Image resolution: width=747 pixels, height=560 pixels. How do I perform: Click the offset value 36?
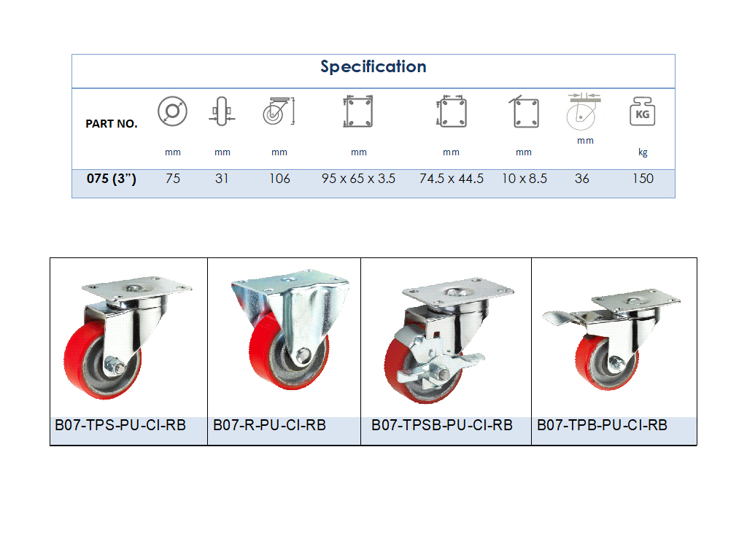tap(582, 179)
